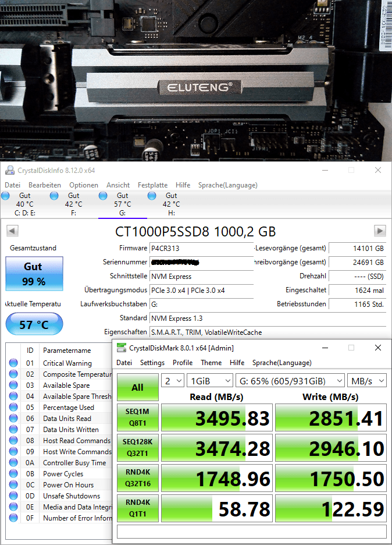Image resolution: width=392 pixels, height=545 pixels.
Task: Click the ID column header
Action: point(30,351)
